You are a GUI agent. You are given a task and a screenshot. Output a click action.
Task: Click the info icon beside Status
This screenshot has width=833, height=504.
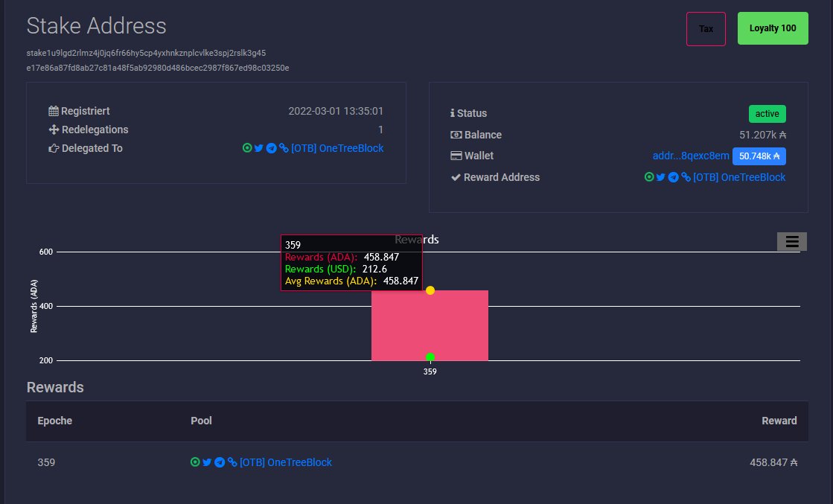(453, 113)
